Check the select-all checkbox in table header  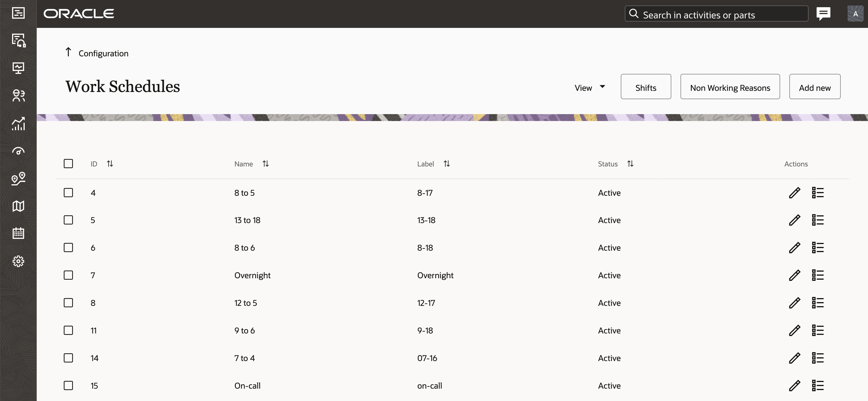(68, 164)
